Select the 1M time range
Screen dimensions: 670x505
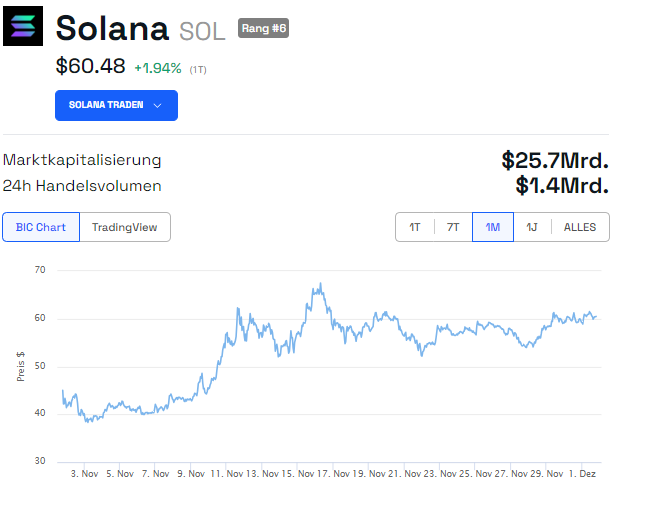492,227
